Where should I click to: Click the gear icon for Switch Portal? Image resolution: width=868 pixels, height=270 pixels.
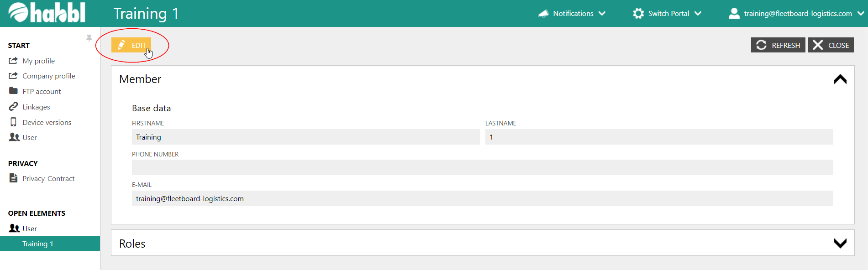coord(638,14)
